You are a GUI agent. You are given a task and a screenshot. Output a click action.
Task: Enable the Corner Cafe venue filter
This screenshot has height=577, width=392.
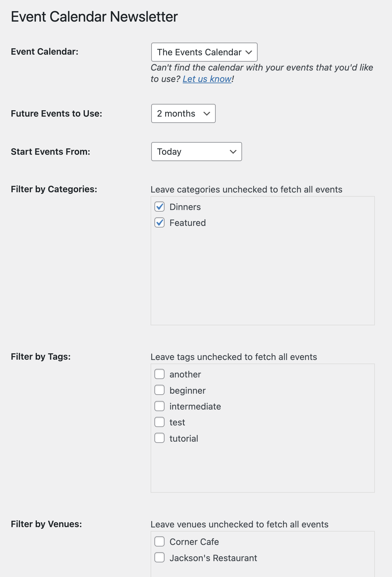point(160,541)
